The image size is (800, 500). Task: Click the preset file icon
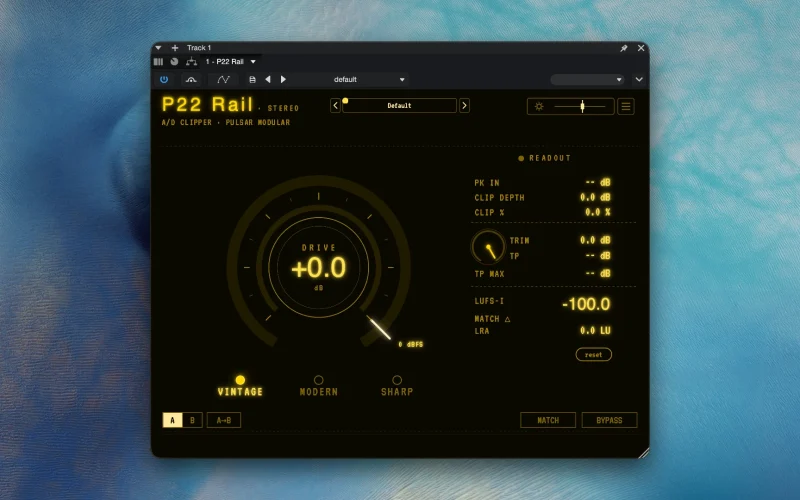click(252, 80)
